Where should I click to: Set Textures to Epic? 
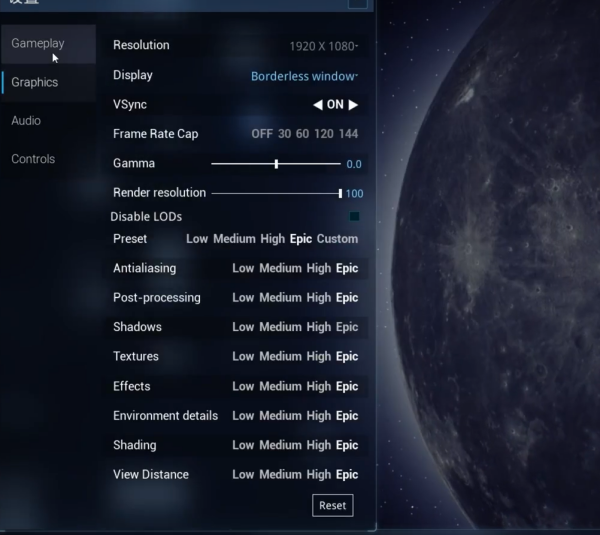pyautogui.click(x=347, y=357)
